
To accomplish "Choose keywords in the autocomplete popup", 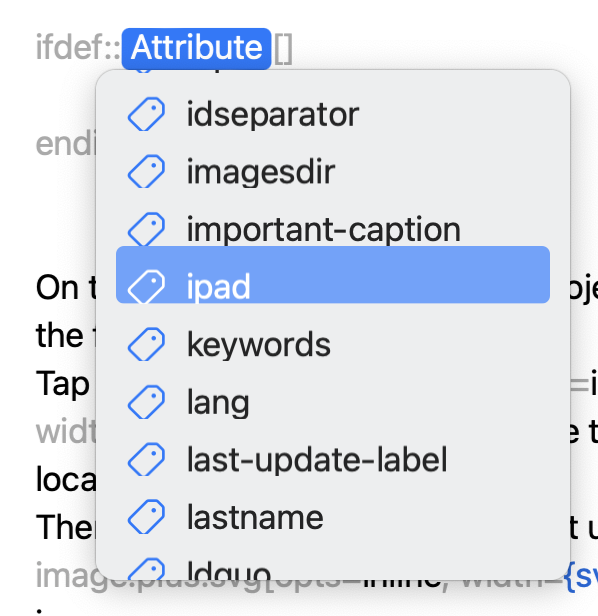I will (x=333, y=344).
